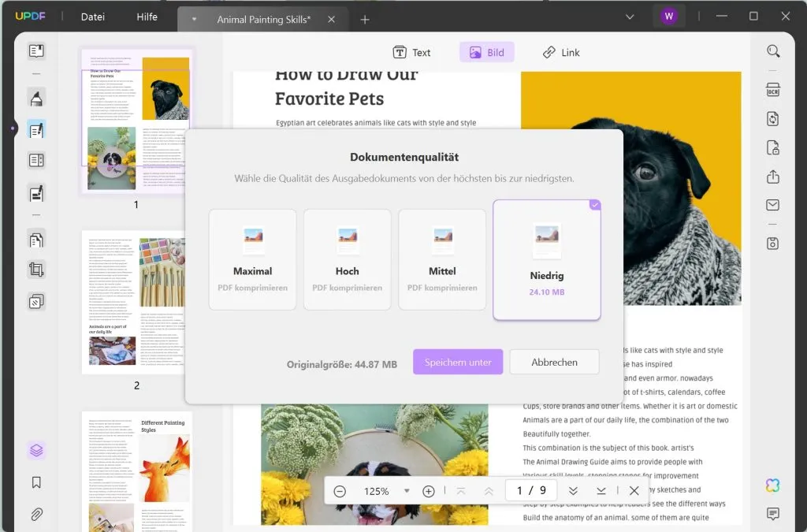Switch to the Text editing mode
Screen dimensions: 807x532
[412, 52]
